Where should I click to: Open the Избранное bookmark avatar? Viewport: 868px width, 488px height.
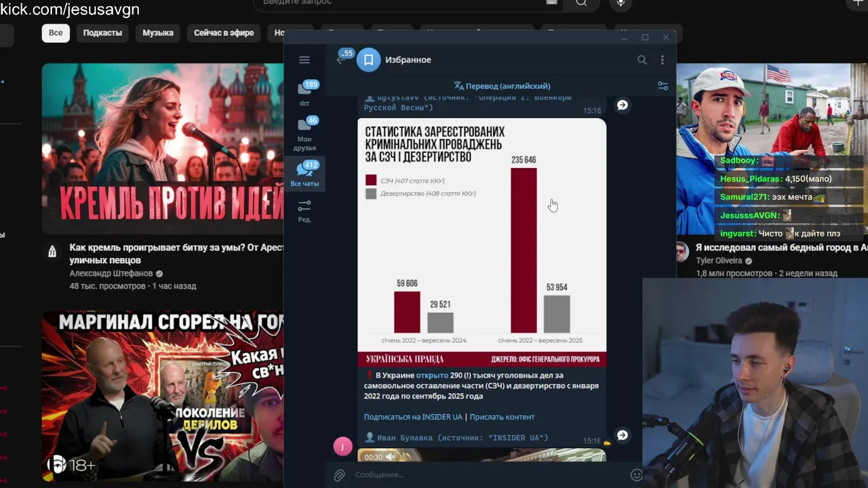[368, 60]
